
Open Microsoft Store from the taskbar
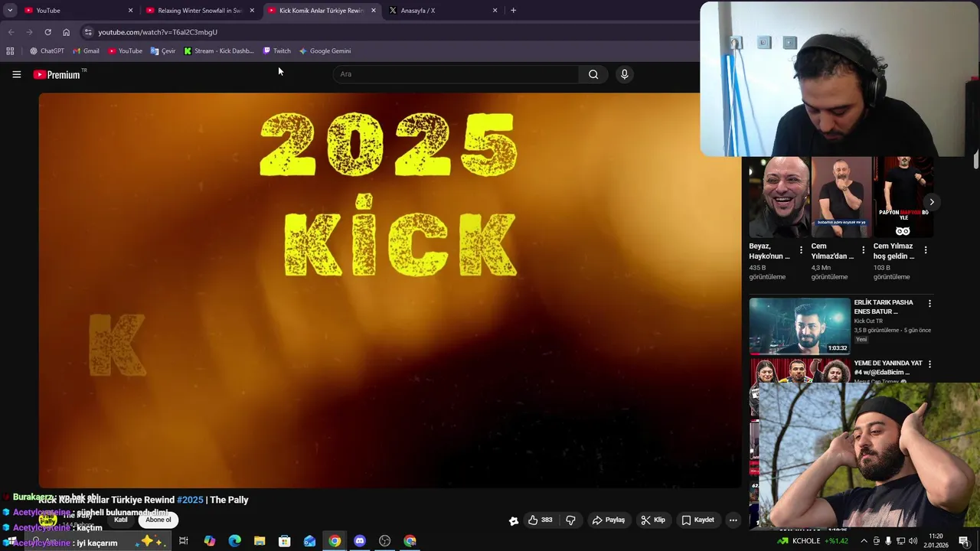point(284,541)
